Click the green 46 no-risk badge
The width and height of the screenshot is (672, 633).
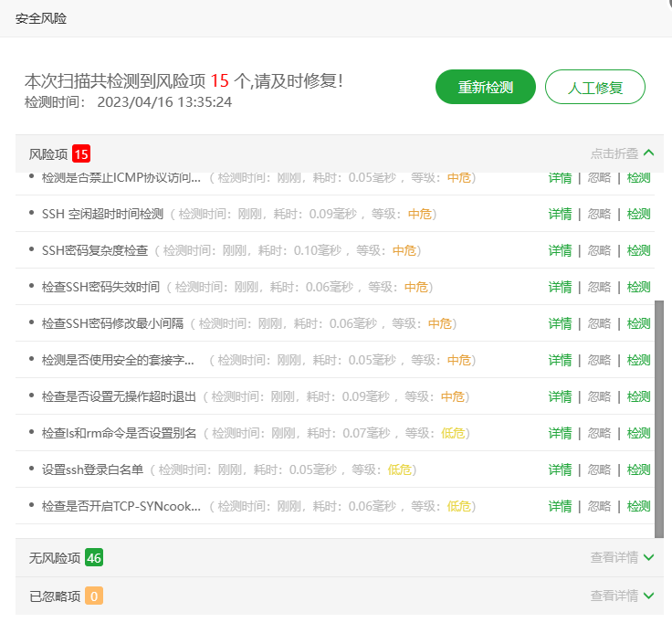tap(94, 557)
